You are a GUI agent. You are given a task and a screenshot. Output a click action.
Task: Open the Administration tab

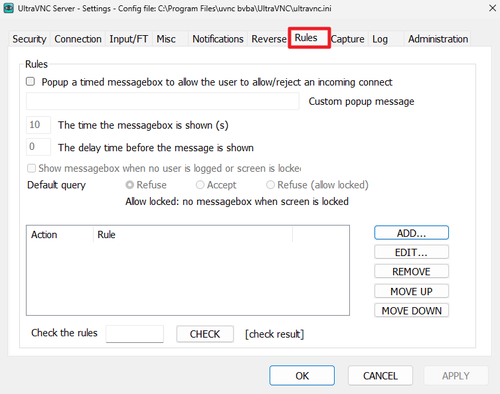pyautogui.click(x=438, y=39)
